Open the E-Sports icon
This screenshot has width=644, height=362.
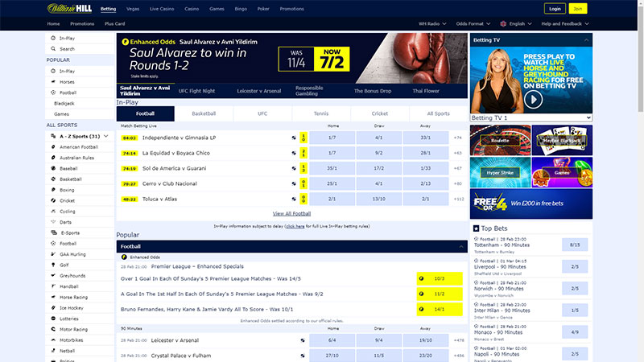54,232
